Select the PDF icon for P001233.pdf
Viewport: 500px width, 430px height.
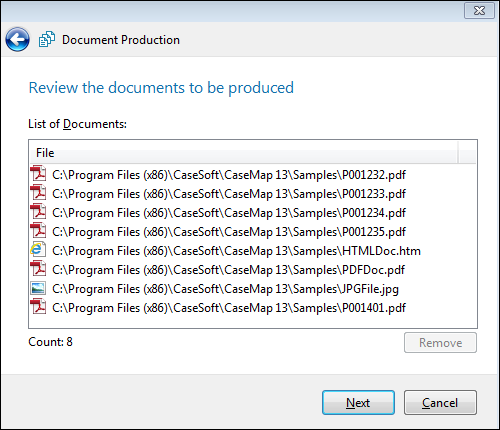coord(38,193)
